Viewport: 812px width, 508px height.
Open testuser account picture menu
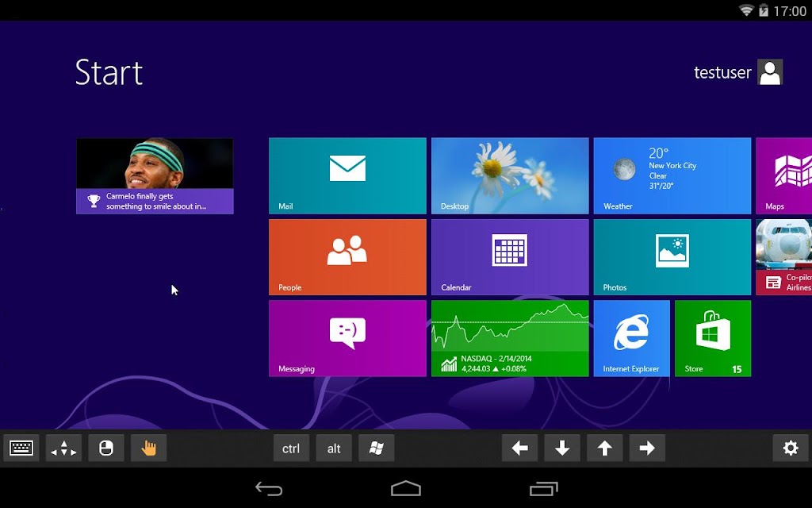click(769, 72)
